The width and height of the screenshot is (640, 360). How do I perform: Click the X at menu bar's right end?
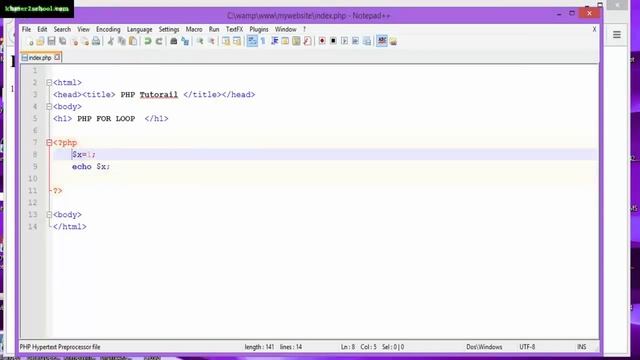pyautogui.click(x=594, y=29)
